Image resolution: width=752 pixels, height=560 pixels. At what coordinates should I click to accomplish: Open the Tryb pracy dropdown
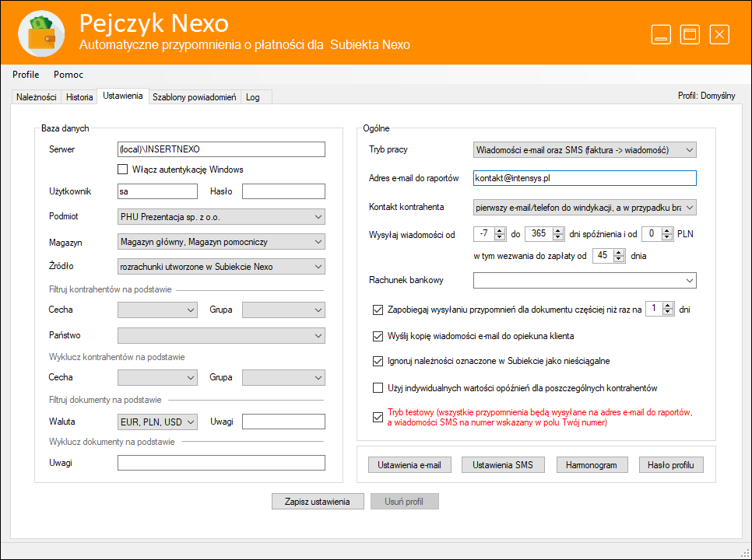(585, 149)
